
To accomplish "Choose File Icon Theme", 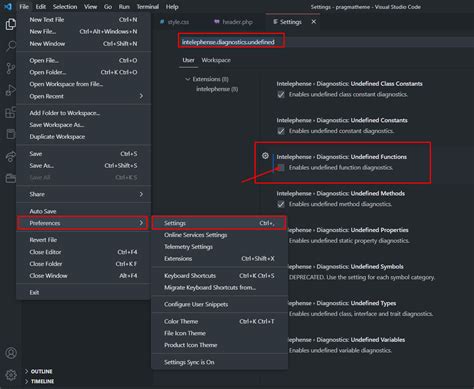I will coord(220,333).
